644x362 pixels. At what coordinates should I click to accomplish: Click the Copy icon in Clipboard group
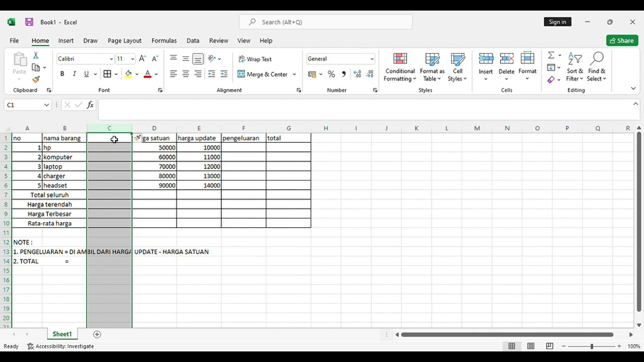[x=36, y=67]
